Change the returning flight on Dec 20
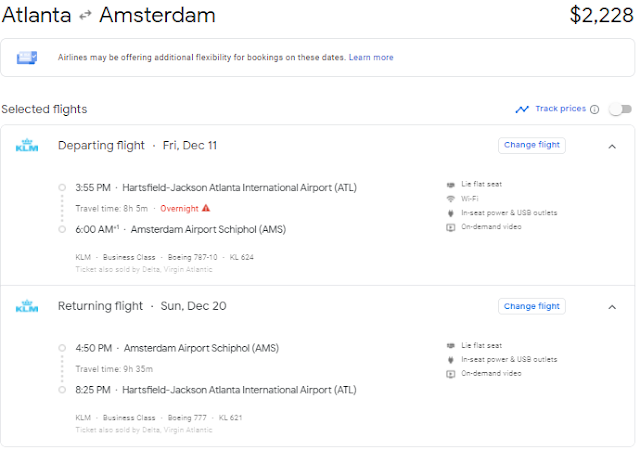This screenshot has width=640, height=450. click(531, 306)
